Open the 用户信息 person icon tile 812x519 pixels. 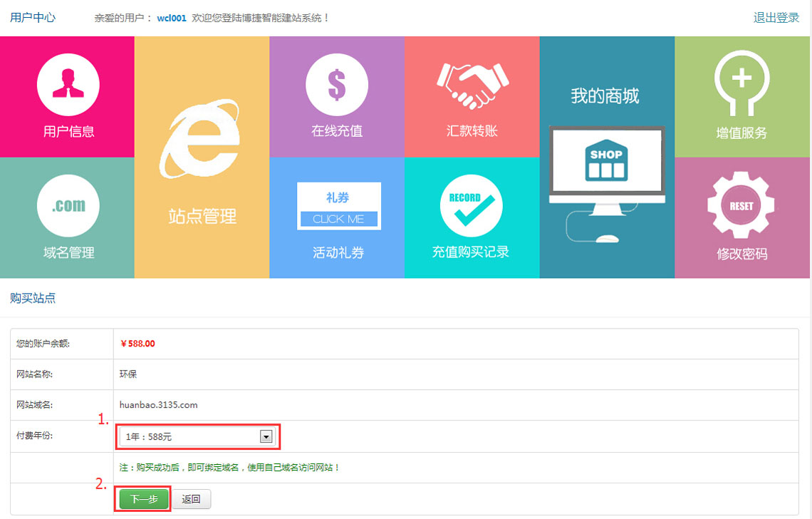tap(68, 84)
